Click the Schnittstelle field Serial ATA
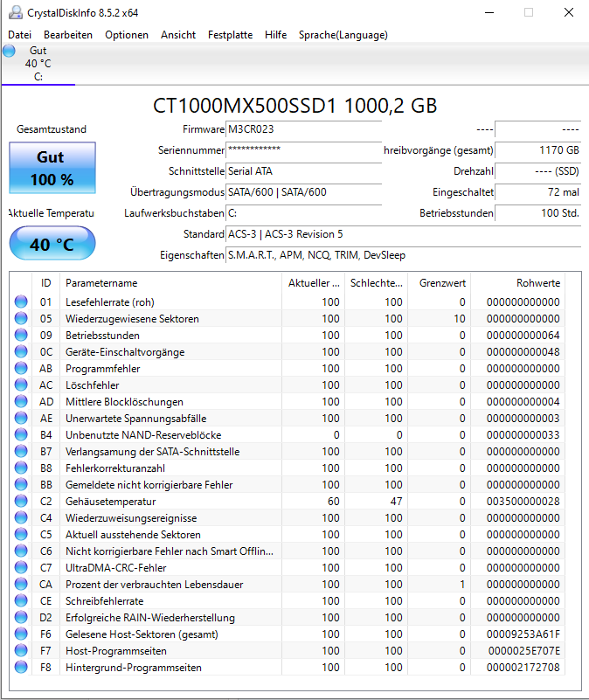The height and width of the screenshot is (700, 589). (303, 171)
